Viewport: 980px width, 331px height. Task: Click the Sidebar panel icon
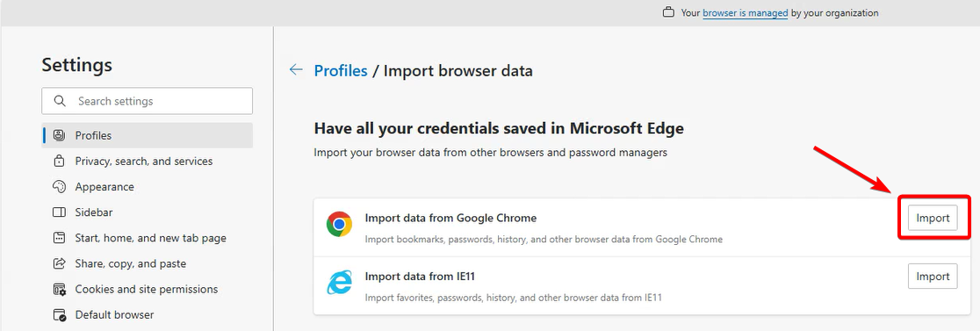tap(60, 212)
